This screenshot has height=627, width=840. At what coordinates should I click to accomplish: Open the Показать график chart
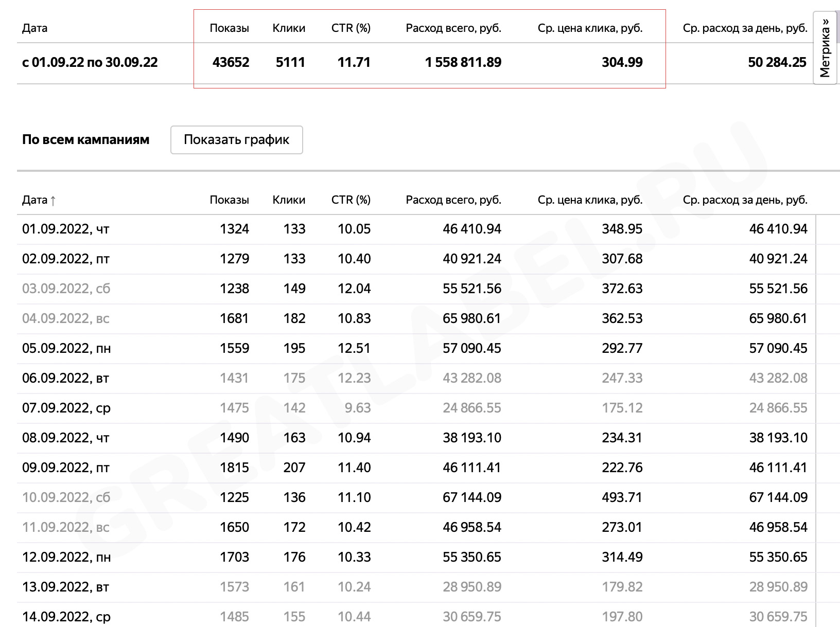[x=237, y=139]
